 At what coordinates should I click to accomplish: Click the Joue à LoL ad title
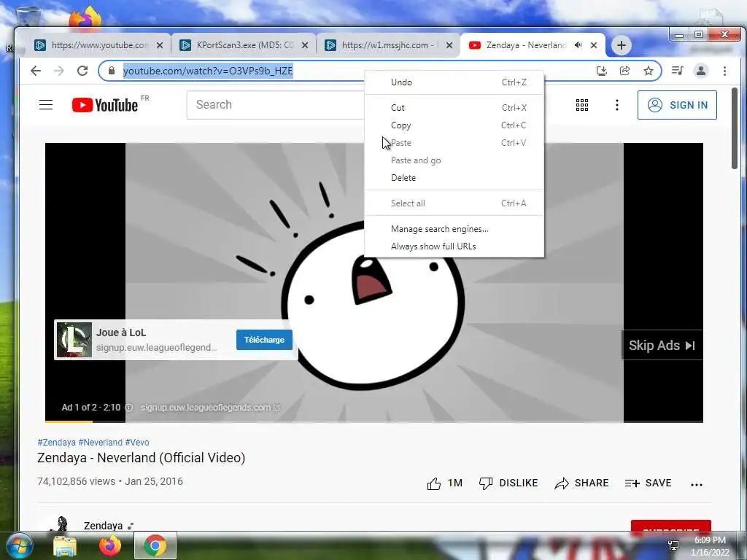coord(121,332)
